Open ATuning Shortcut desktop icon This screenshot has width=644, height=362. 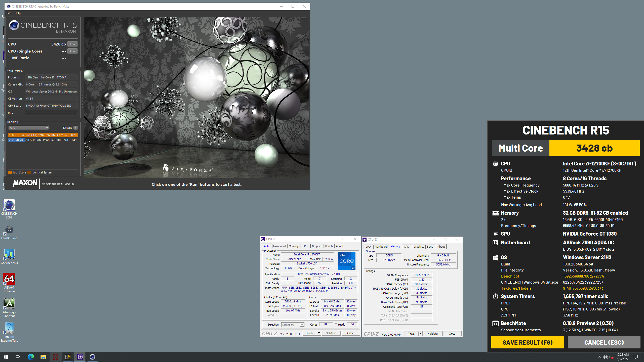(9, 307)
